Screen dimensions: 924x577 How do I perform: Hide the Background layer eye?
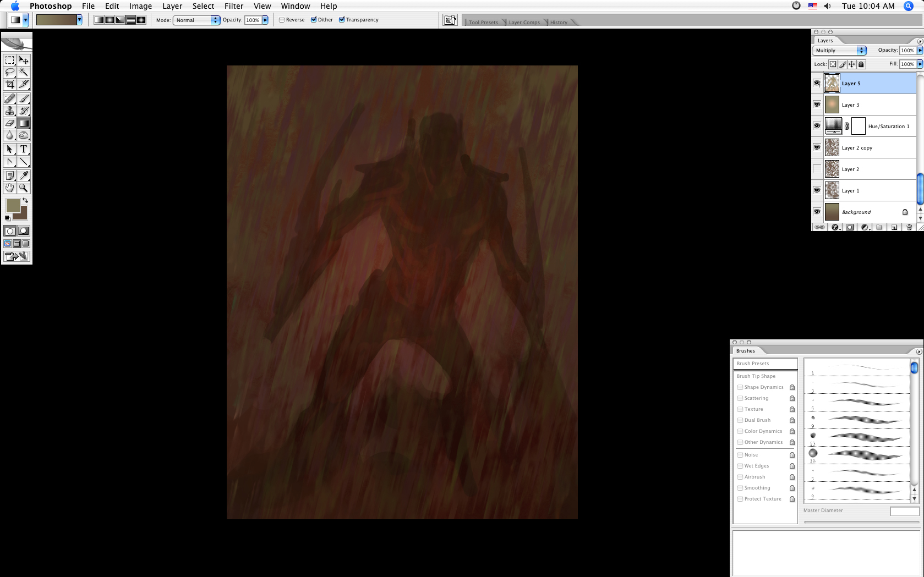(x=817, y=212)
